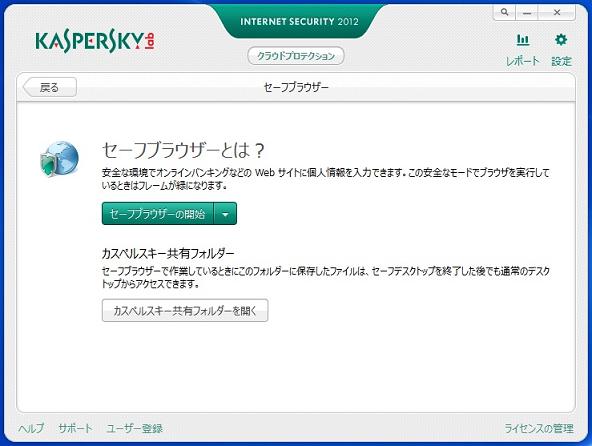Click the レポート text label
This screenshot has width=592, height=446.
pos(523,61)
